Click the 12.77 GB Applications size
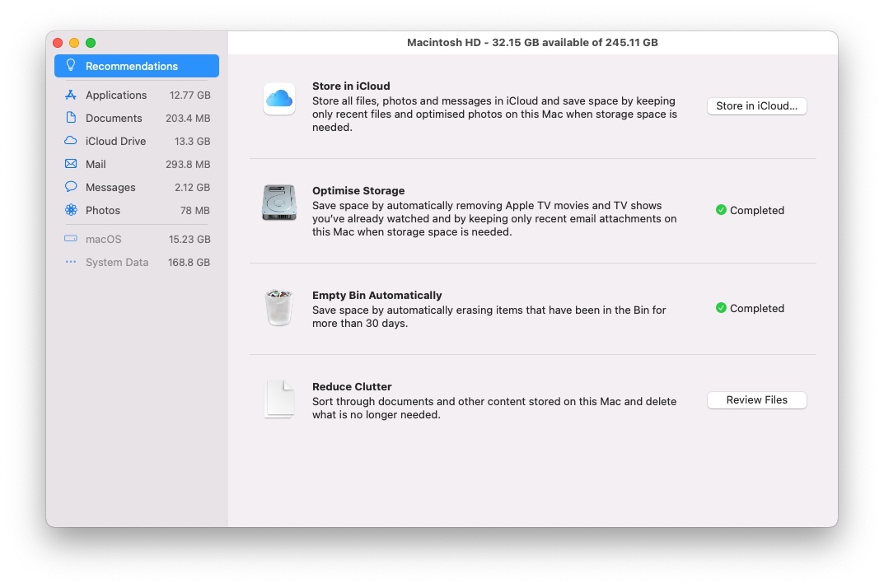Viewport: 884px width, 588px height. coord(190,96)
